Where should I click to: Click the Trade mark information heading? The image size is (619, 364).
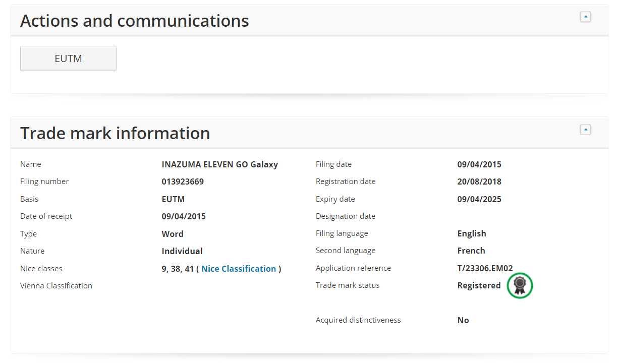point(115,133)
